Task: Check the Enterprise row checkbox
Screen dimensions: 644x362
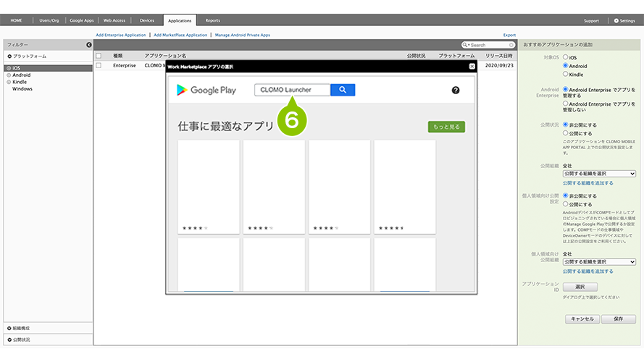Action: [x=99, y=65]
